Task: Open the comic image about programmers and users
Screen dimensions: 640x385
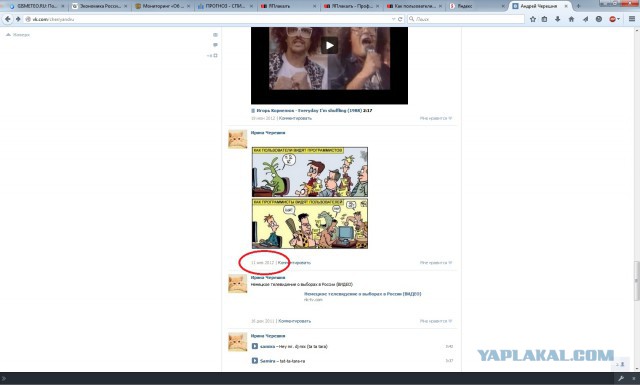Action: [x=310, y=198]
